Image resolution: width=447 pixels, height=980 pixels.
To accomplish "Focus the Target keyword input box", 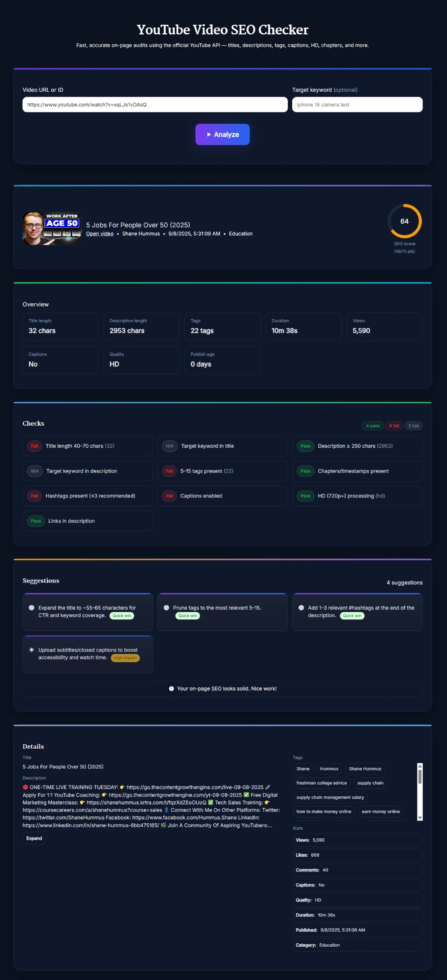I will tap(357, 105).
